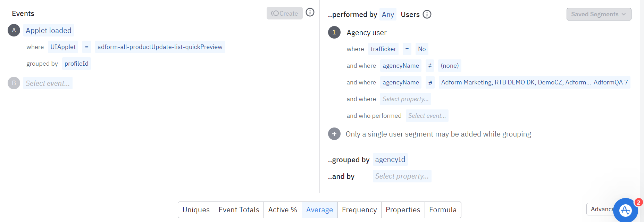
Task: Open the Amplitude help chat bubble
Action: (x=626, y=210)
